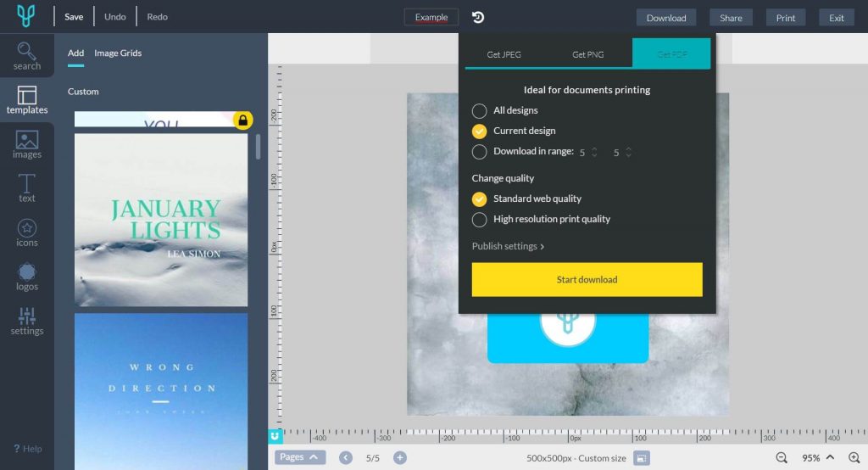Open the settings sliders panel
Screen dimensions: 868x470
pyautogui.click(x=26, y=321)
